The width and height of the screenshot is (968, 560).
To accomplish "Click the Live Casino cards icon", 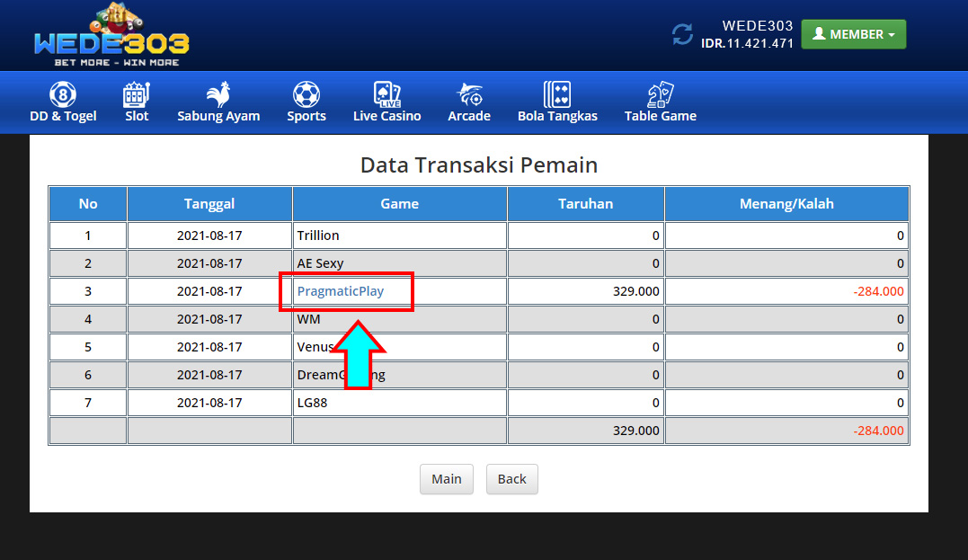I will click(386, 94).
